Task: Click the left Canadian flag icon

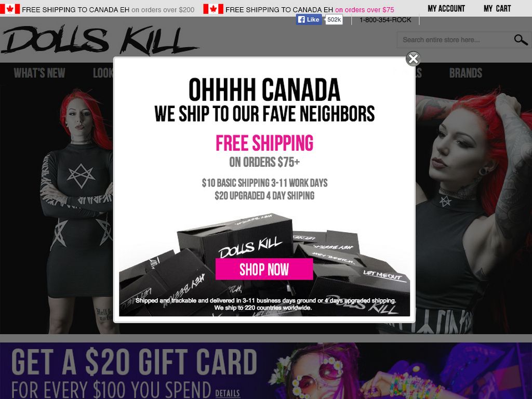Action: click(x=10, y=9)
